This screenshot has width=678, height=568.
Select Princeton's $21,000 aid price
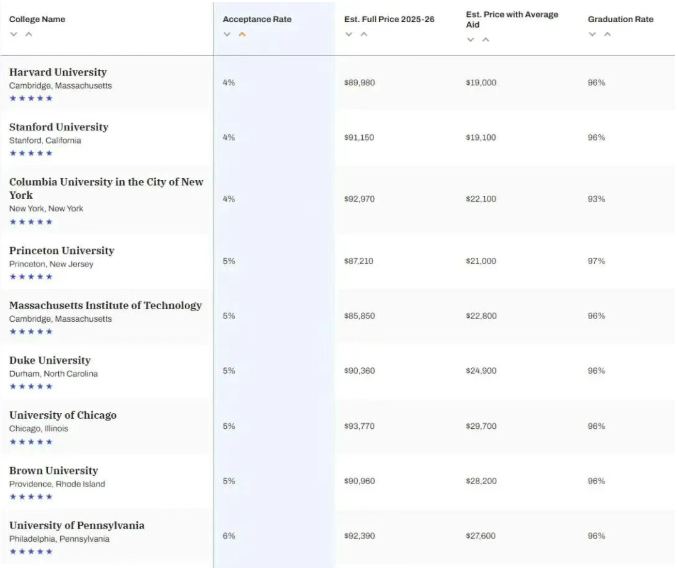[481, 261]
